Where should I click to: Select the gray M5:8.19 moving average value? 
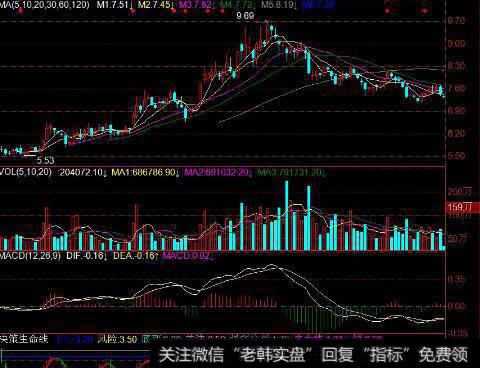coord(279,5)
